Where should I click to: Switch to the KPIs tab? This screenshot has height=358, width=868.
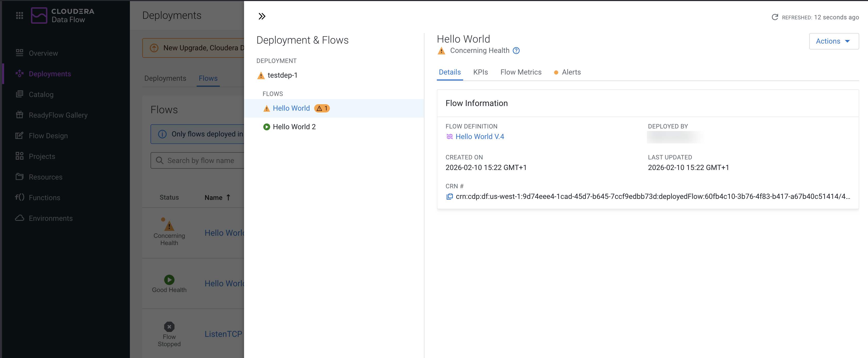480,72
